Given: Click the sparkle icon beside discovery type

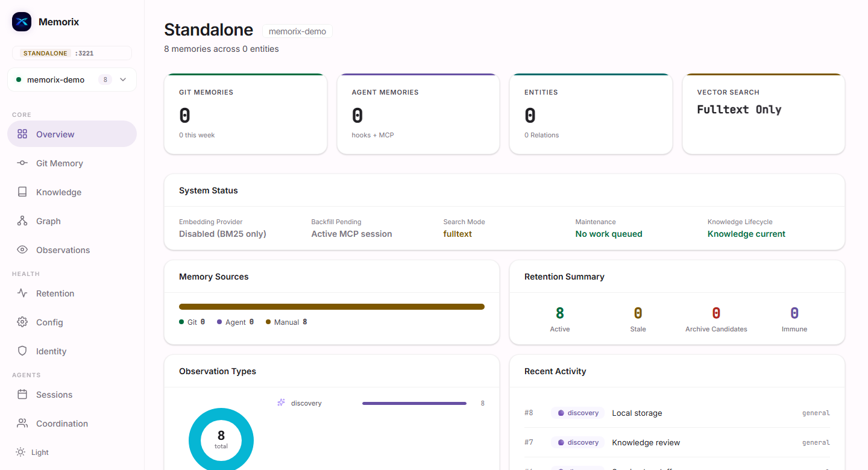Looking at the screenshot, I should [281, 403].
